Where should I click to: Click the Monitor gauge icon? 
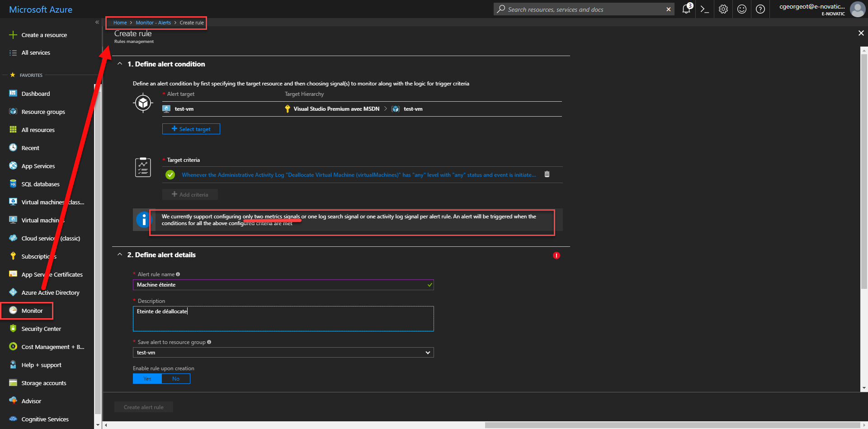coord(13,311)
